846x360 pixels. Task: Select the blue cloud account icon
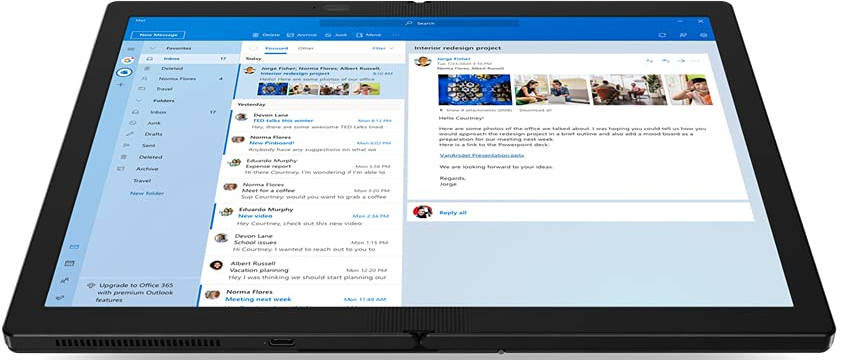(x=124, y=72)
